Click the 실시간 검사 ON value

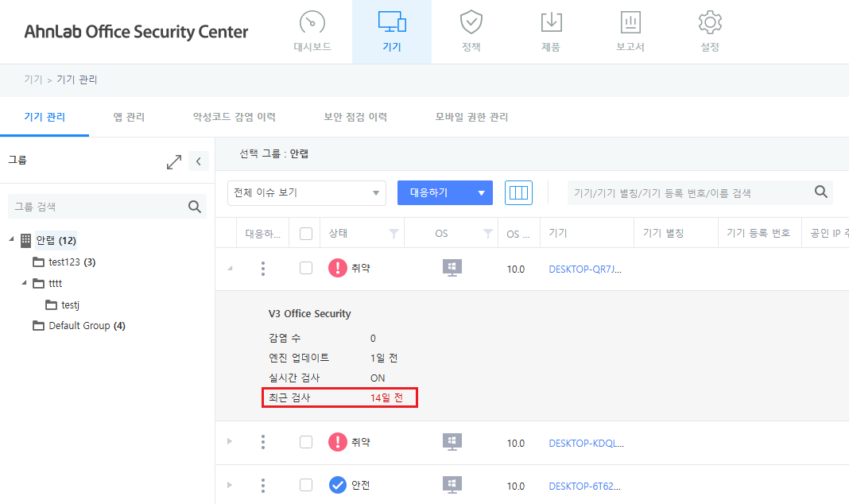coord(378,378)
